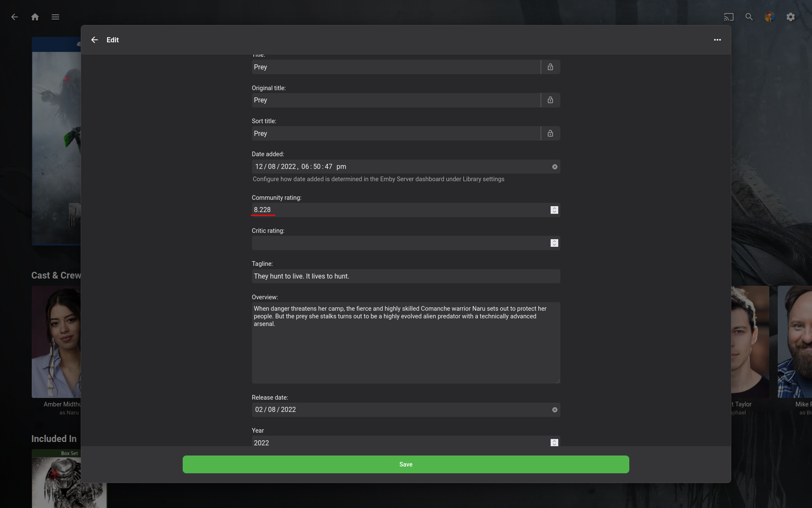Go to the Home icon
This screenshot has height=508, width=812.
coord(35,17)
